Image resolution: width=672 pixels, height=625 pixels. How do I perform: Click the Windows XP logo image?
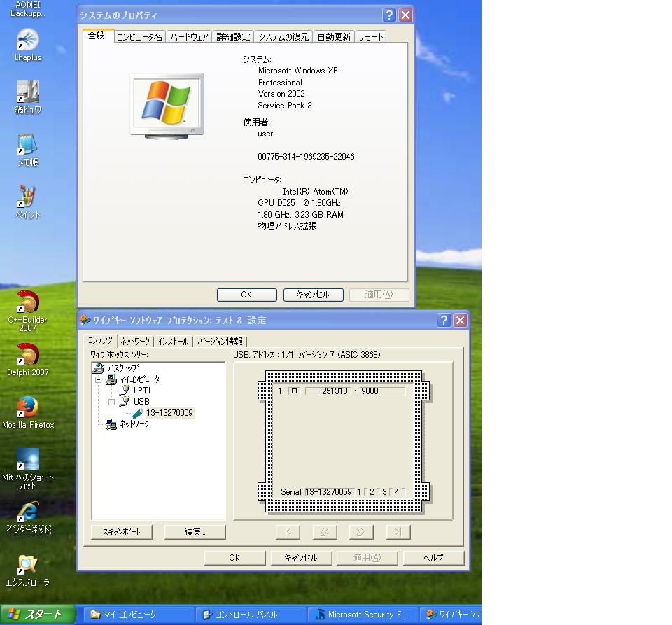click(167, 106)
